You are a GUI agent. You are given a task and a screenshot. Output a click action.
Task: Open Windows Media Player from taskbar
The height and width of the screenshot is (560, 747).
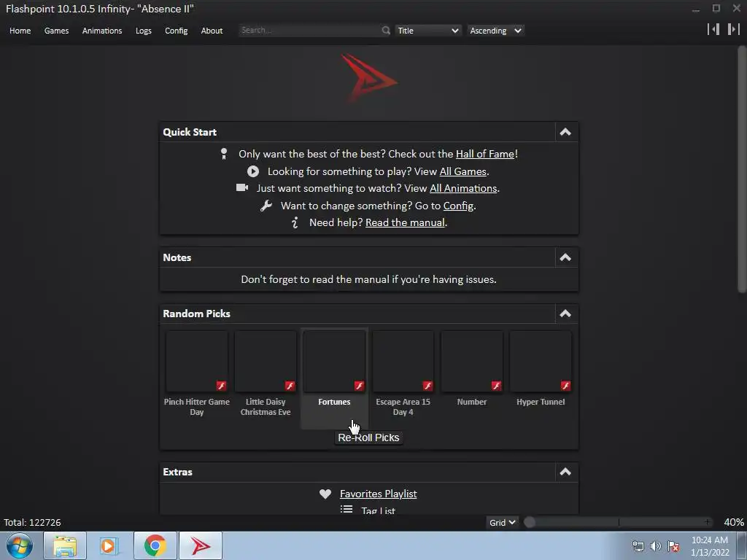click(x=109, y=545)
